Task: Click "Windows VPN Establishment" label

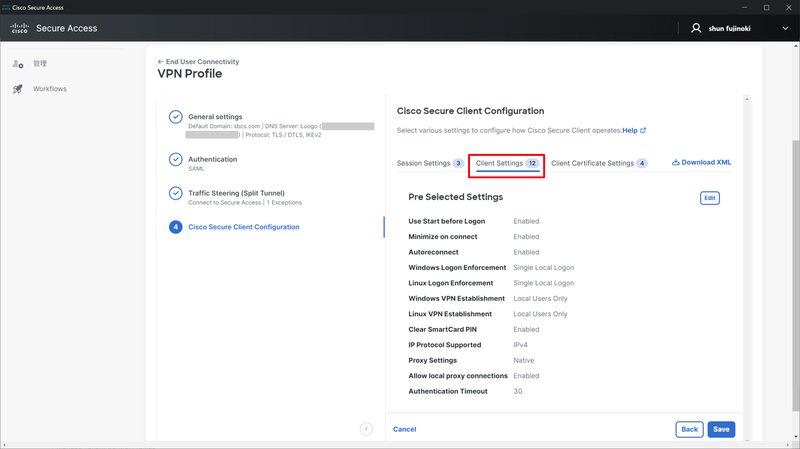Action: click(x=456, y=298)
